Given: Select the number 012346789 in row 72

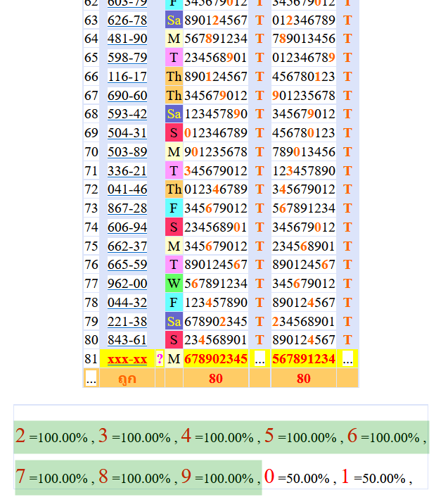Looking at the screenshot, I should coord(215,189).
